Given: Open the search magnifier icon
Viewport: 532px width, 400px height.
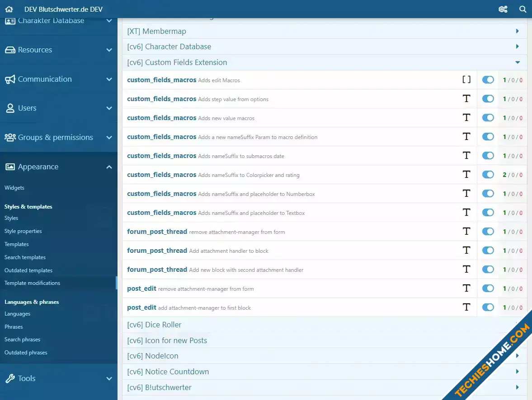Looking at the screenshot, I should [x=523, y=9].
